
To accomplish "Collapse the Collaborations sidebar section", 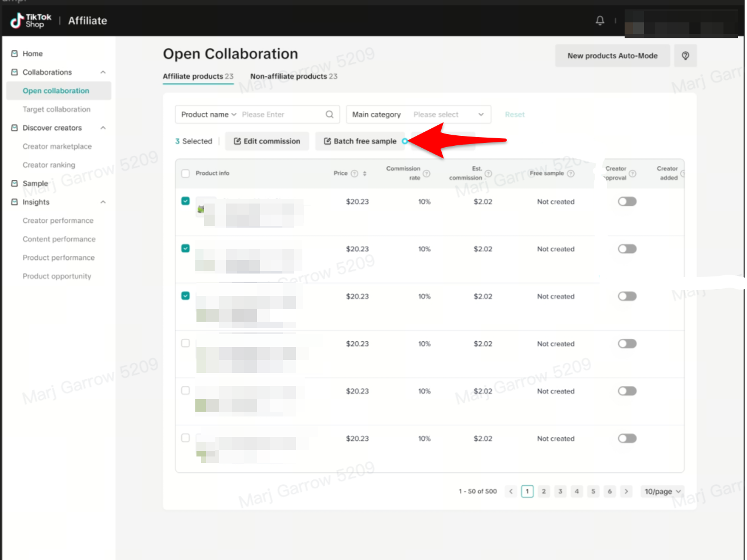I will (x=103, y=72).
